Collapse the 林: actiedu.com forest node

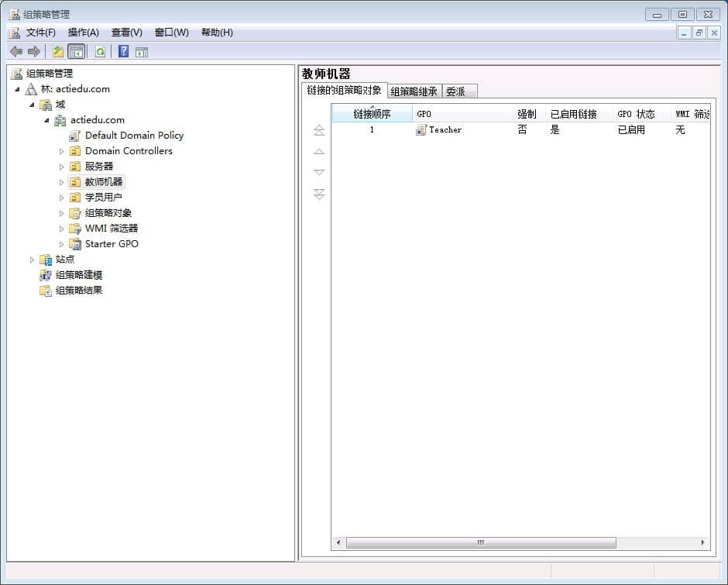tap(17, 89)
